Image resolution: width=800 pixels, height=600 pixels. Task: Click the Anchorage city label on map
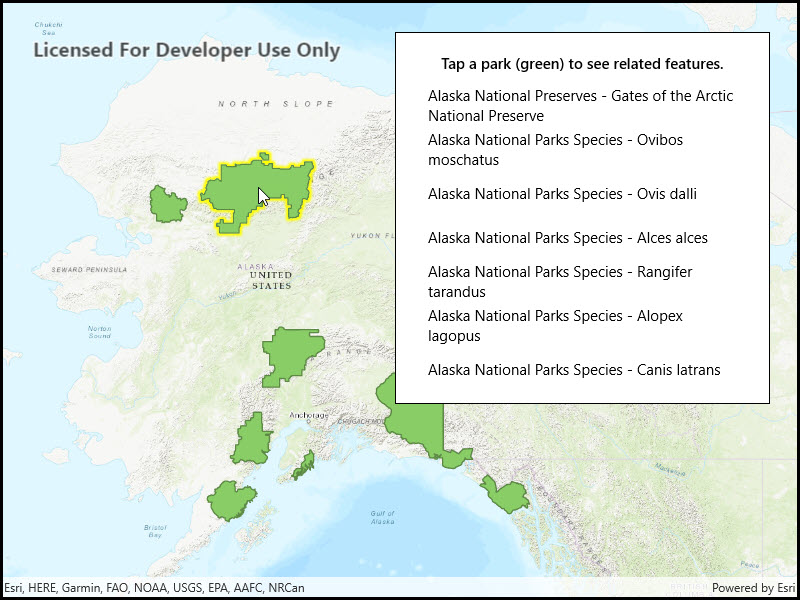[309, 415]
